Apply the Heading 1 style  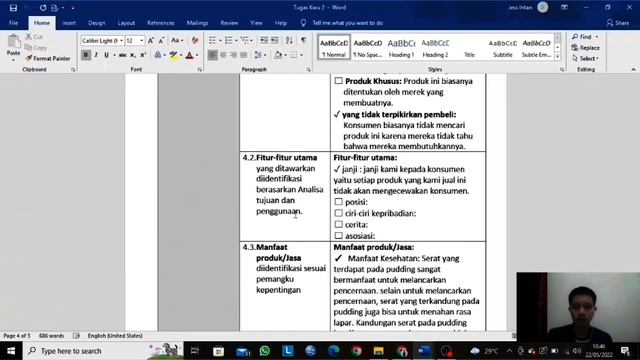coord(401,47)
